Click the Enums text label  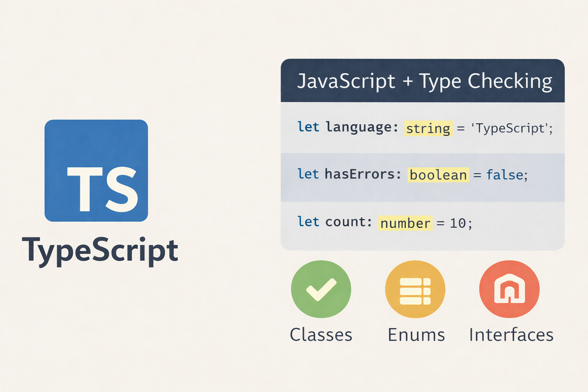[416, 335]
